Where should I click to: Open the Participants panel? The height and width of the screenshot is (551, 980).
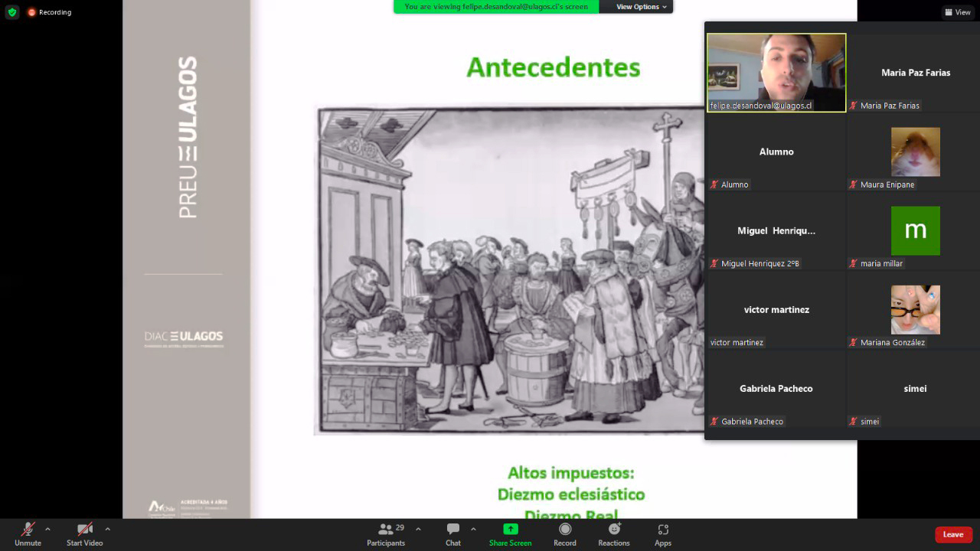386,534
